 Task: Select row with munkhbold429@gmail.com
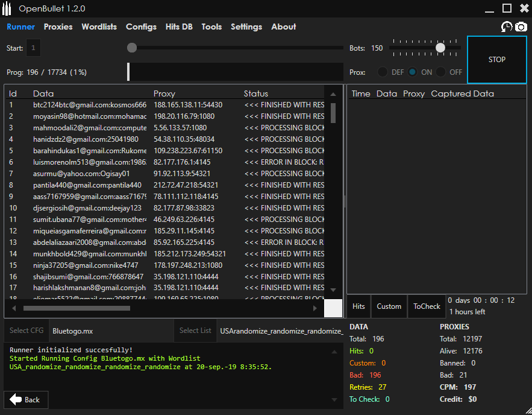tap(165, 254)
